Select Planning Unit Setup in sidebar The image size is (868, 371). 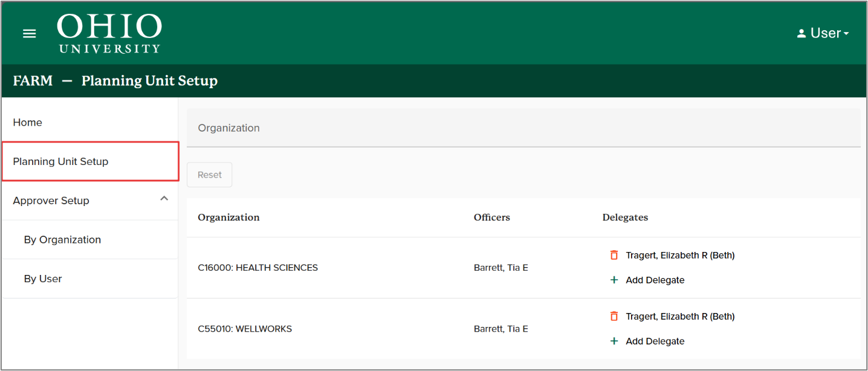60,161
